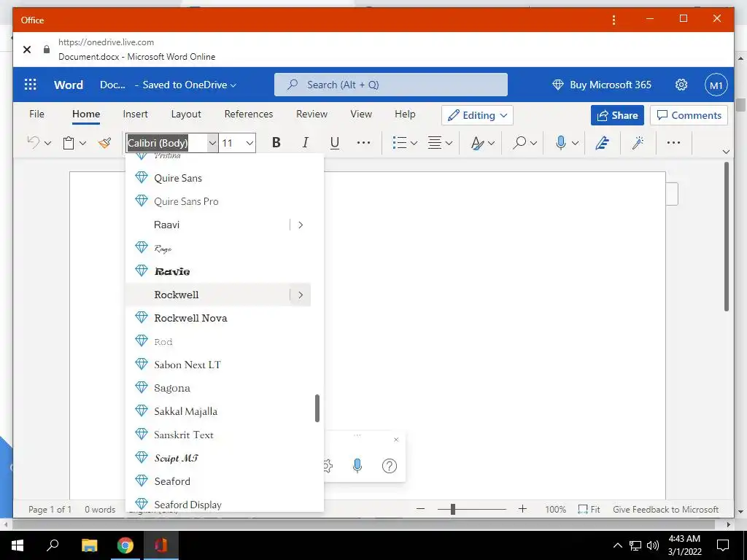Open the Styles icon in ribbon

(x=477, y=143)
